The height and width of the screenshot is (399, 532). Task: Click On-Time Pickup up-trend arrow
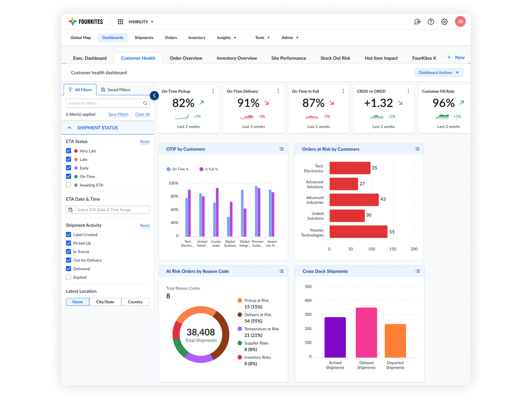[202, 102]
